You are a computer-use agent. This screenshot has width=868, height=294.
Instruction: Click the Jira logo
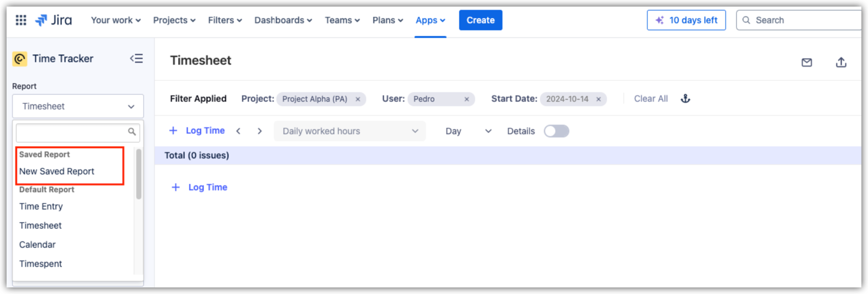(54, 20)
